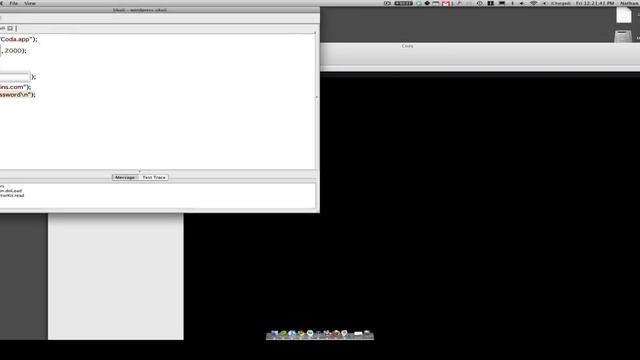Click the code line ending in "ins.com"
This screenshot has width=640, height=360.
[16, 87]
